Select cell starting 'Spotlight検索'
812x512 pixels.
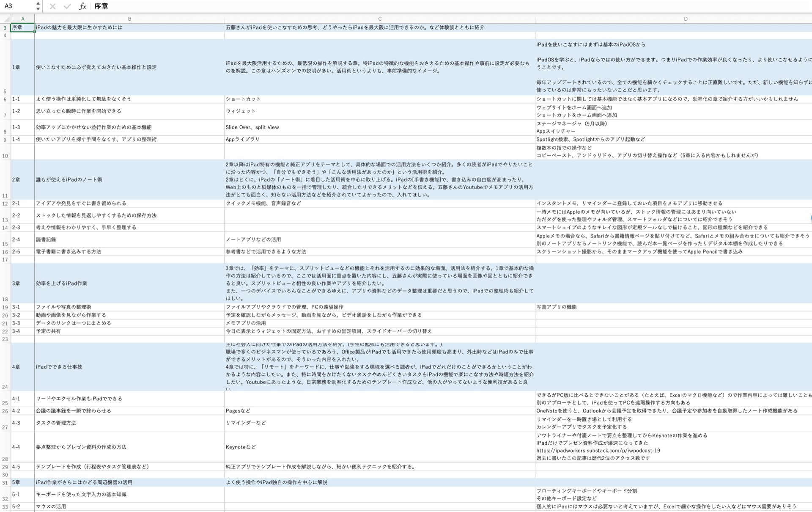click(673, 139)
